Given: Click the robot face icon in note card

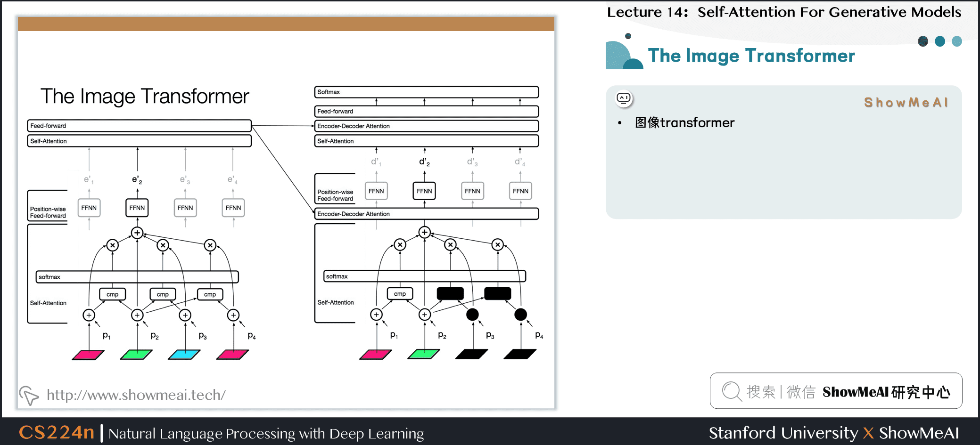Looking at the screenshot, I should tap(624, 98).
